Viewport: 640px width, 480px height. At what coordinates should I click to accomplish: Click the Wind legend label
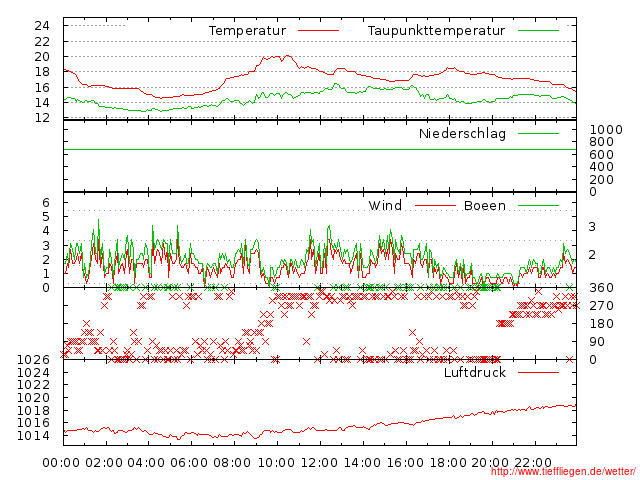tap(385, 206)
